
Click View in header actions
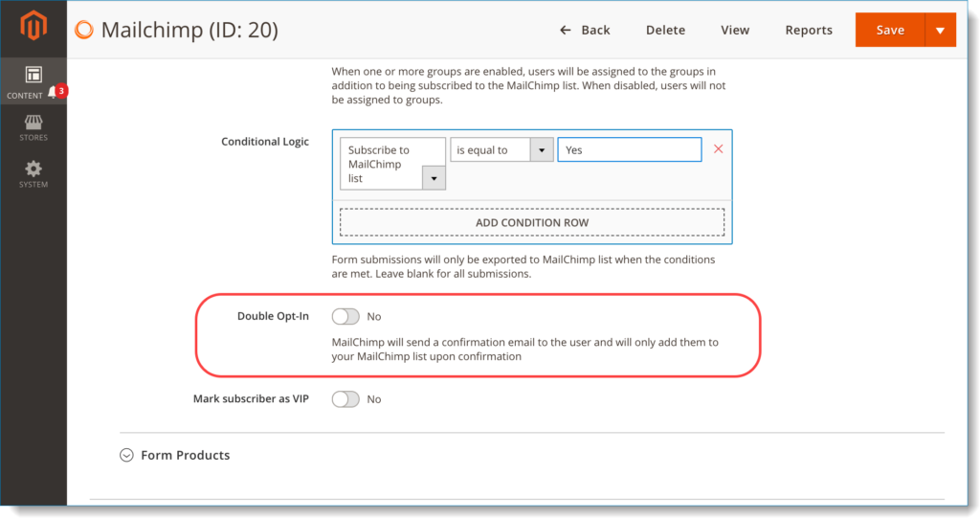735,30
